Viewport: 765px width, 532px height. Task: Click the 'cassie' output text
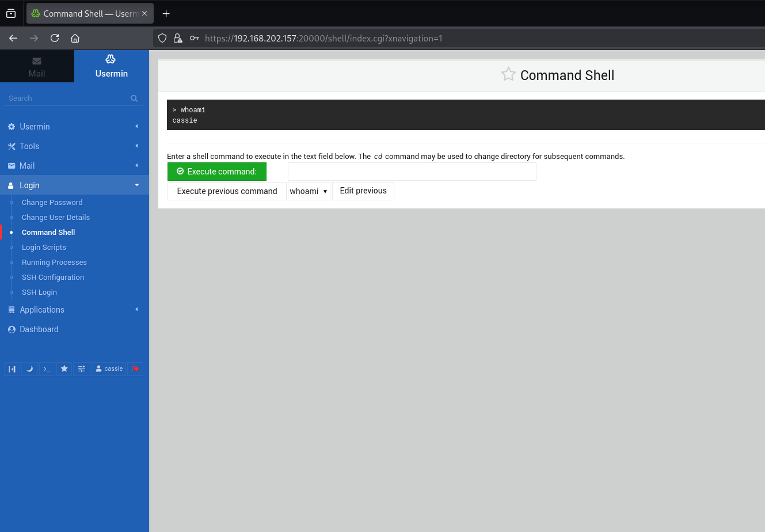tap(185, 120)
